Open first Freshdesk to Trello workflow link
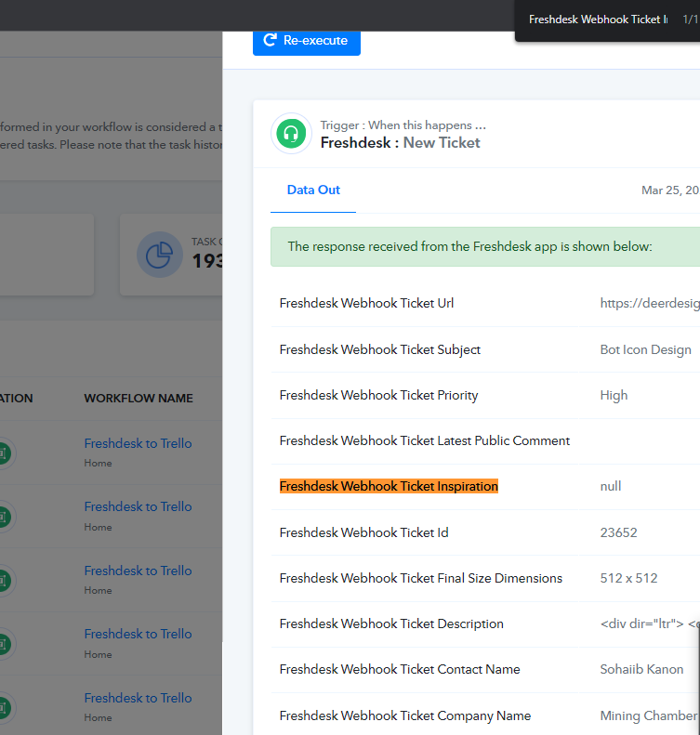The width and height of the screenshot is (700, 735). (138, 443)
